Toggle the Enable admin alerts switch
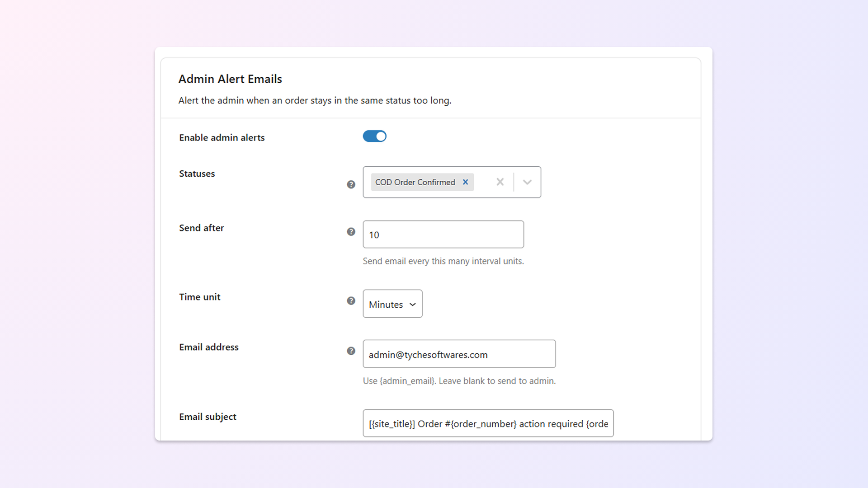The image size is (868, 488). click(374, 136)
